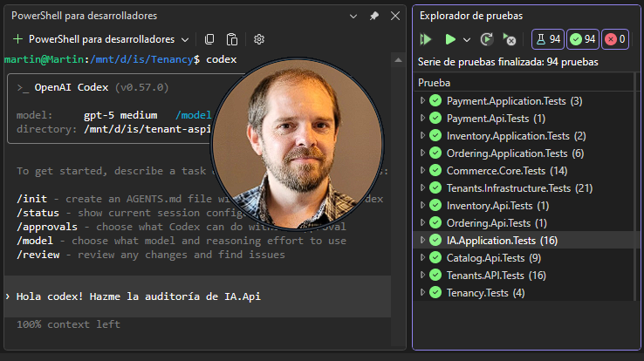This screenshot has width=644, height=361.
Task: Click the paste clipboard icon in terminal toolbar
Action: click(232, 39)
